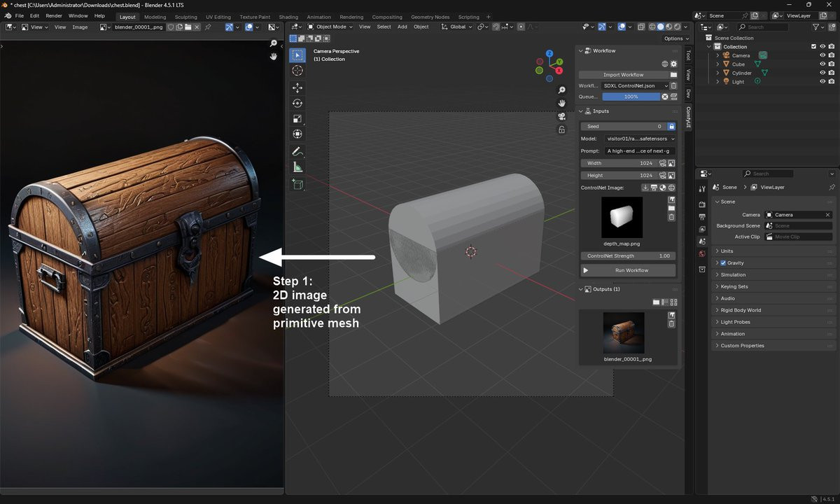Switch to the Geometry Nodes workspace tab
The height and width of the screenshot is (504, 840).
pos(430,17)
